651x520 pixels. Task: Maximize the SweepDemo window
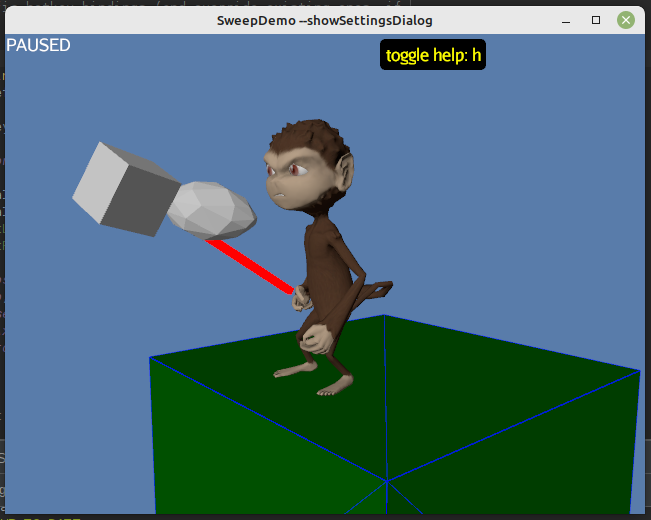596,20
